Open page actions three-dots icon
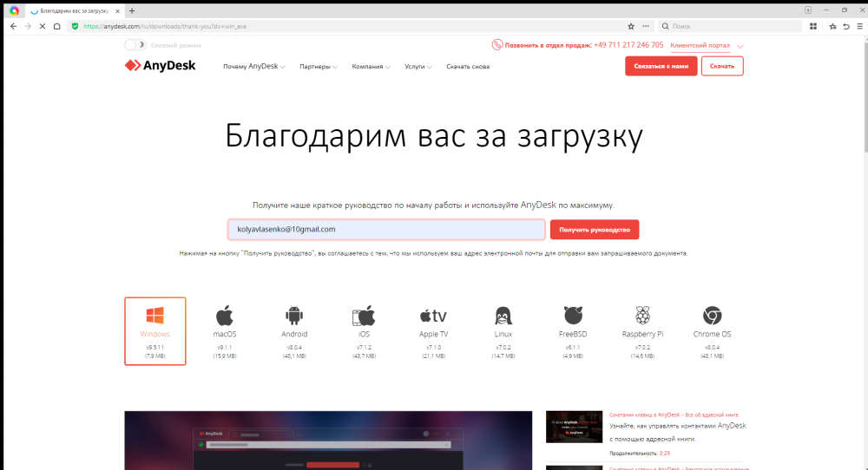This screenshot has height=470, width=868. click(646, 26)
